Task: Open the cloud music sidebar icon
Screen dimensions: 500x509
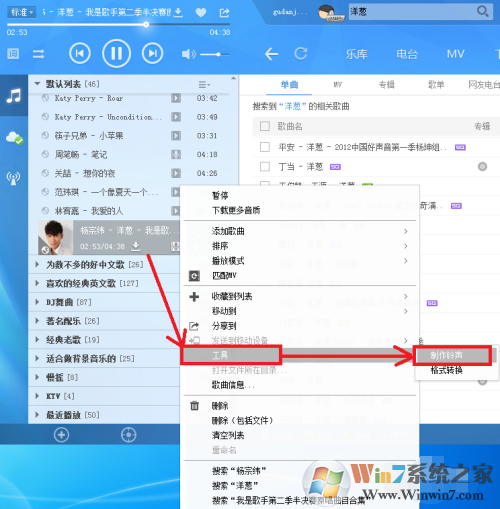Action: click(x=14, y=137)
